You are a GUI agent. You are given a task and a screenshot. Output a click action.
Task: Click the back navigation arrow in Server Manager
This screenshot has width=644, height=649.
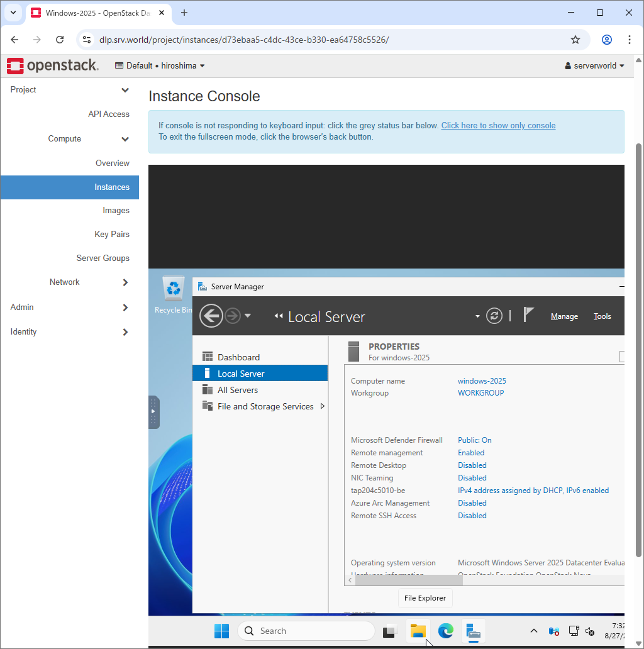[211, 316]
